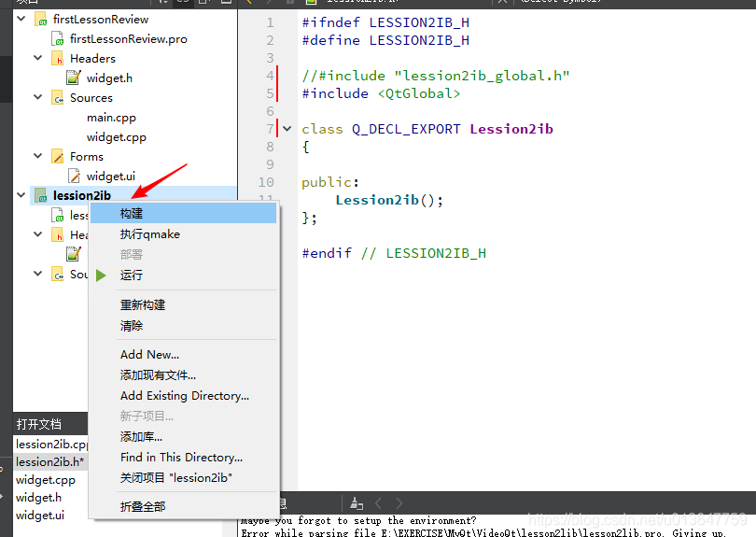This screenshot has width=756, height=537.
Task: Collapse the Forms folder
Action: pyautogui.click(x=38, y=156)
